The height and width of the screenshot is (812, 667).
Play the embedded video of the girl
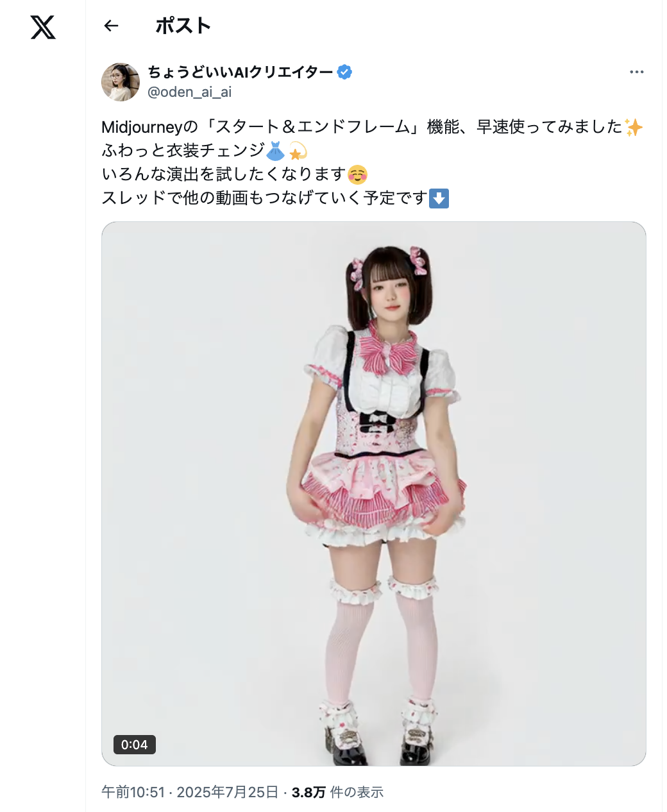click(x=373, y=493)
